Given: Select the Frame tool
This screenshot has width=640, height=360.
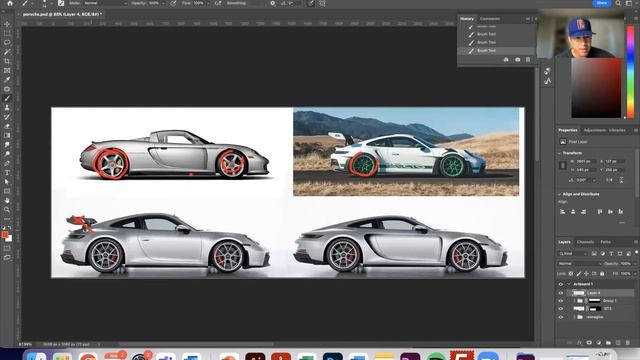Looking at the screenshot, I should (x=7, y=71).
